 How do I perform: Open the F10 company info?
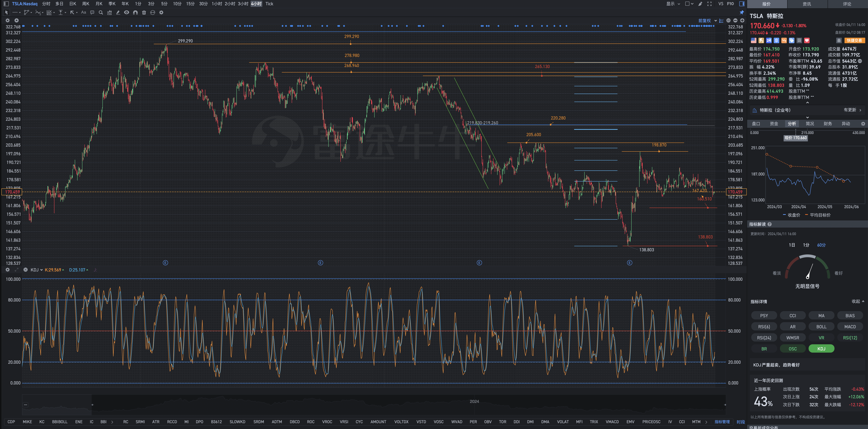click(x=731, y=4)
